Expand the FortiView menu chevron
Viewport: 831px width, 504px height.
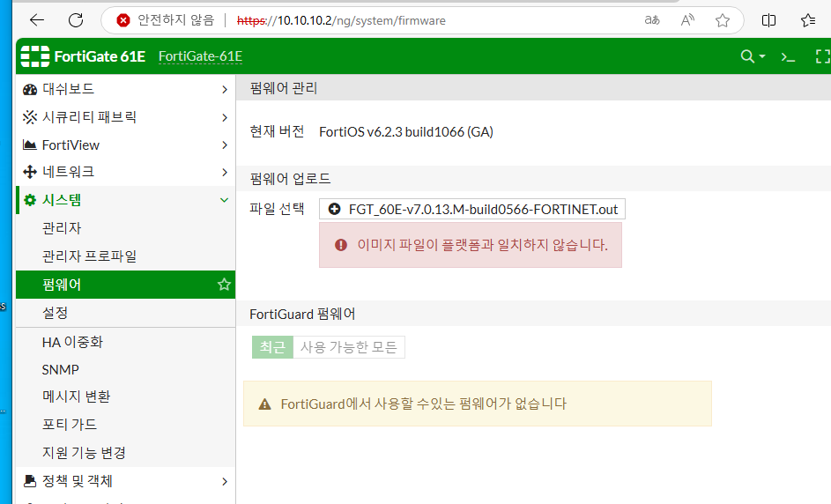click(x=225, y=145)
